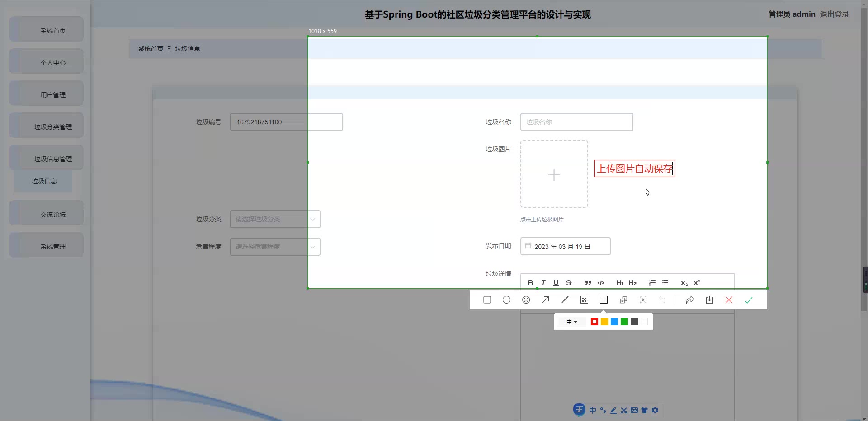Toggle Chinese/English input mode 中

click(x=593, y=410)
